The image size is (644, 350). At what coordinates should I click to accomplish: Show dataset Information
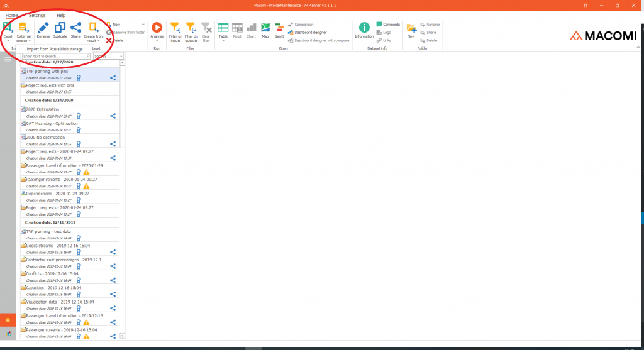364,28
